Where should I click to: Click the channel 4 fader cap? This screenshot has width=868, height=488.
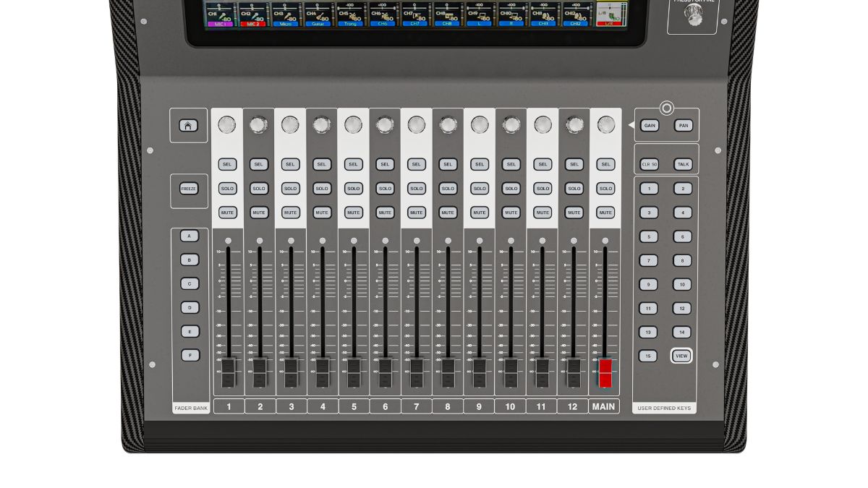coord(323,373)
